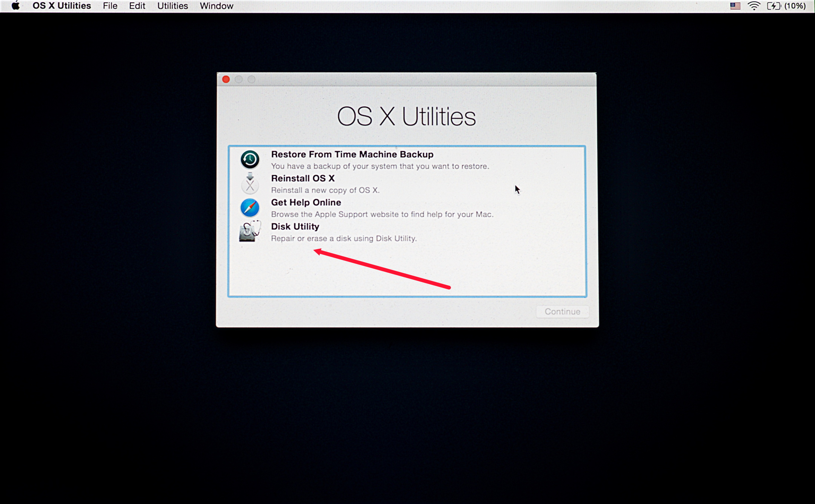This screenshot has width=815, height=504.
Task: Select the Disk Utility stethoscope icon
Action: [250, 231]
